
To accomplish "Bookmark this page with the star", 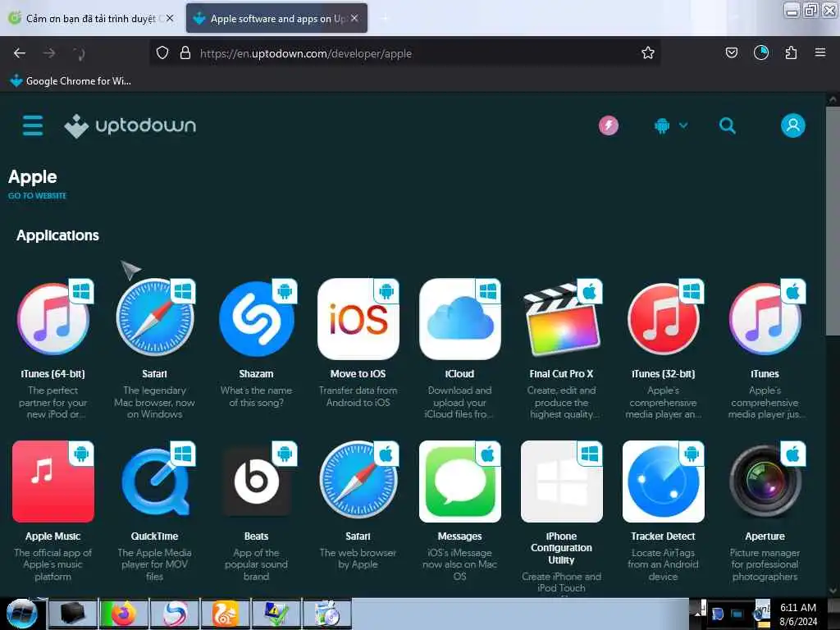I will click(x=648, y=53).
